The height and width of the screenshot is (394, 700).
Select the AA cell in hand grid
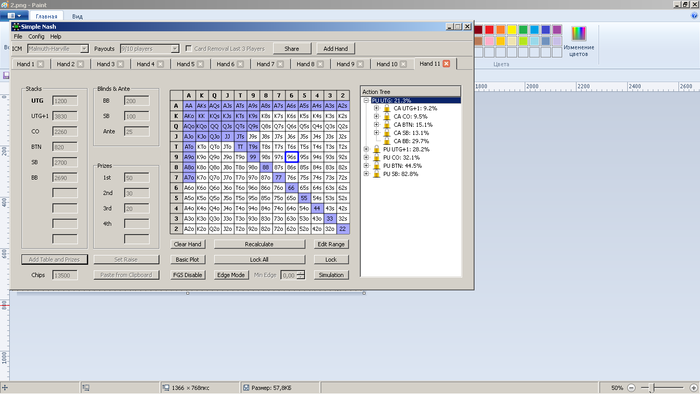tap(189, 106)
